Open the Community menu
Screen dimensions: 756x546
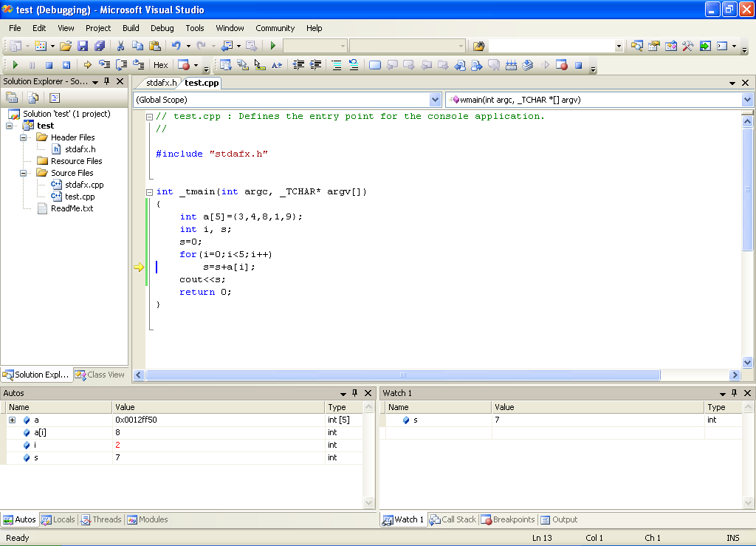pyautogui.click(x=275, y=28)
